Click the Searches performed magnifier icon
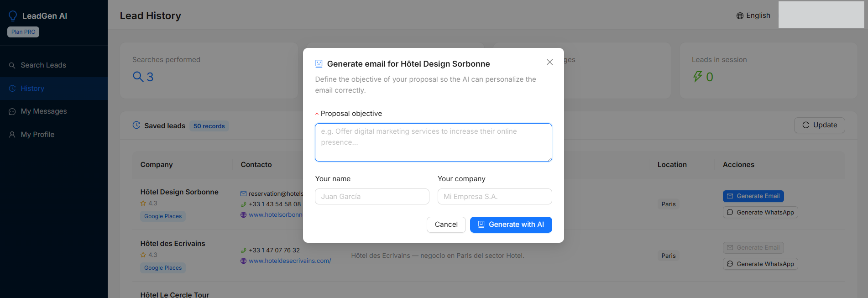The image size is (868, 298). pyautogui.click(x=138, y=77)
